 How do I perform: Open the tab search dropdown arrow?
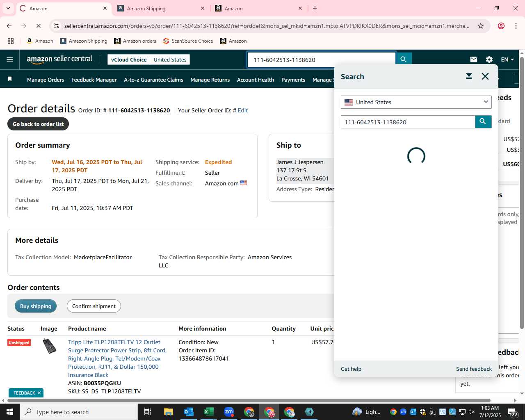[x=8, y=8]
